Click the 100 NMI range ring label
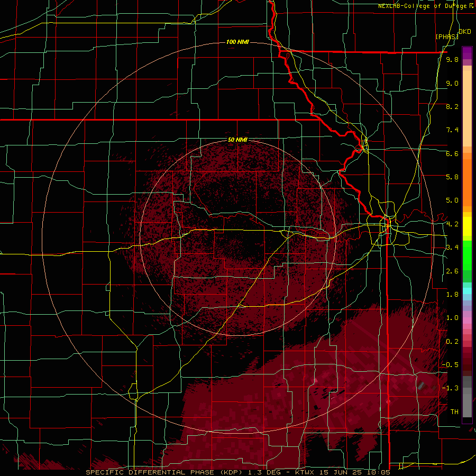Image resolution: width=476 pixels, height=476 pixels. [237, 42]
